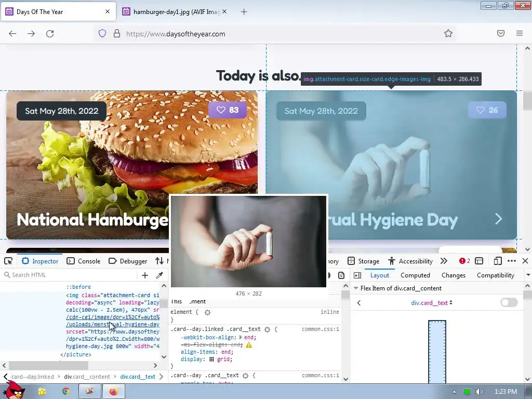Open the Accessibility tab
532x399 pixels.
tap(411, 261)
